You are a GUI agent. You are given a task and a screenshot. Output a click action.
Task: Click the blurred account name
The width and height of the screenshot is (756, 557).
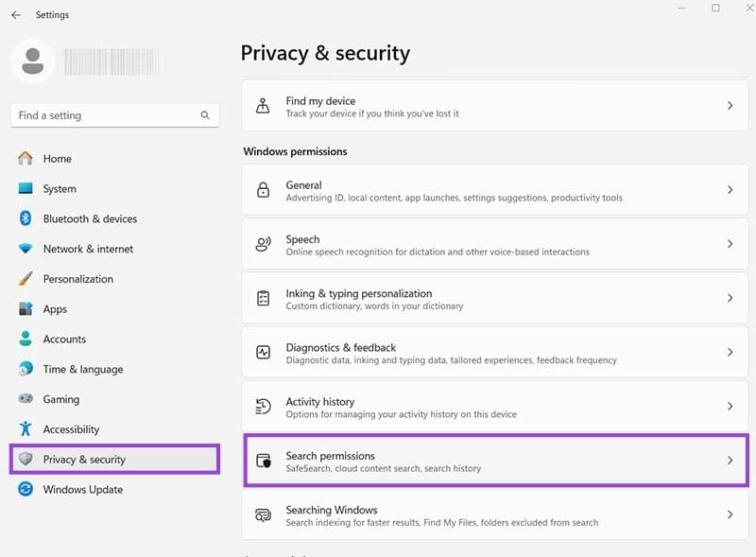click(x=111, y=61)
